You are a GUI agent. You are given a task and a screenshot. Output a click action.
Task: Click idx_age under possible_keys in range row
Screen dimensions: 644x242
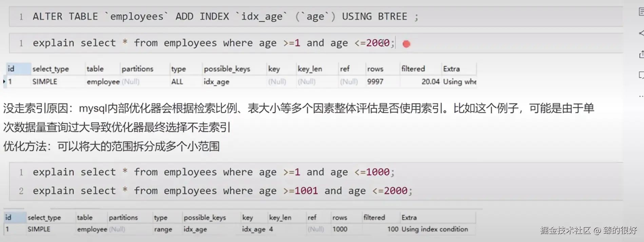coord(195,229)
